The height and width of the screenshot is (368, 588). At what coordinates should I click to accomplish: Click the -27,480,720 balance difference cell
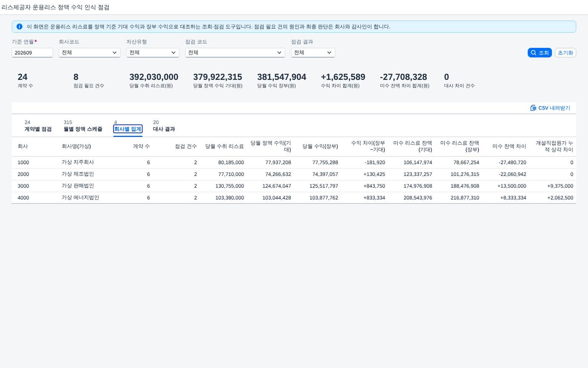point(512,162)
